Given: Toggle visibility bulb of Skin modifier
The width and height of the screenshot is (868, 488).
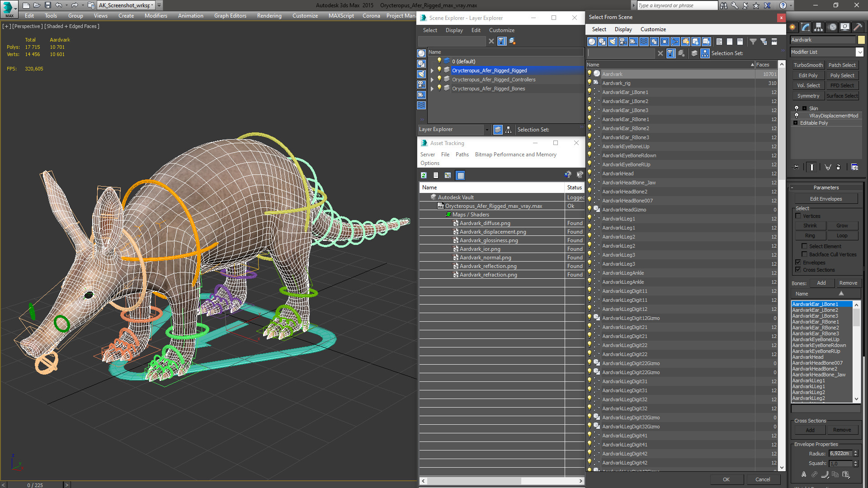Looking at the screenshot, I should pyautogui.click(x=797, y=108).
